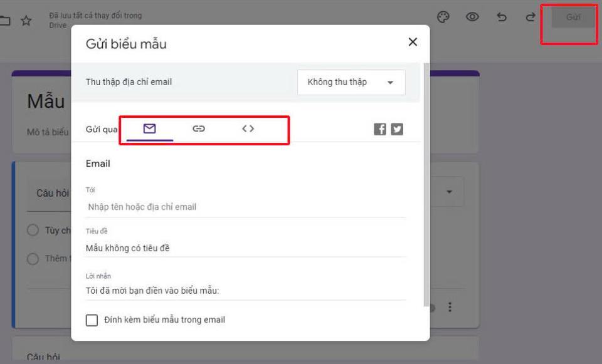
Task: Switch to the embed HTML tab
Action: point(248,128)
